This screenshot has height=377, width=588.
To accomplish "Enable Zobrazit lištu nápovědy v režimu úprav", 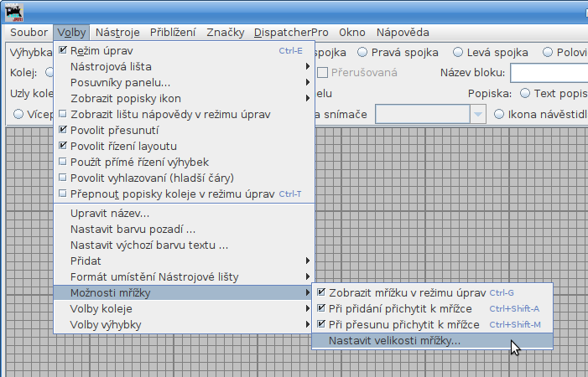I will 64,115.
